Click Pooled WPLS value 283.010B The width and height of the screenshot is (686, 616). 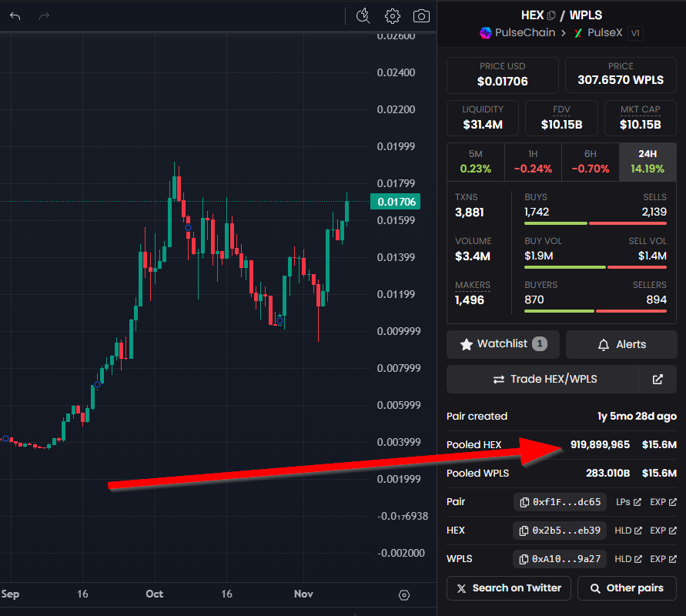click(x=607, y=473)
